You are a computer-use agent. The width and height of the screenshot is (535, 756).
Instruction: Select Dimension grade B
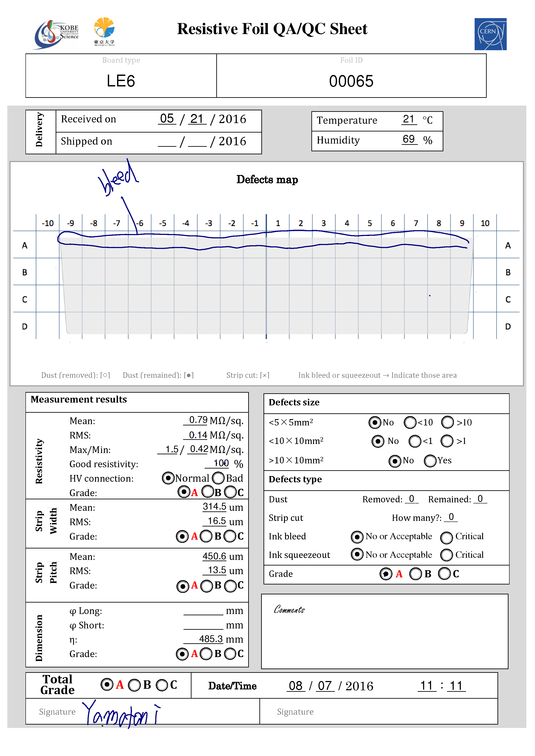pos(206,654)
